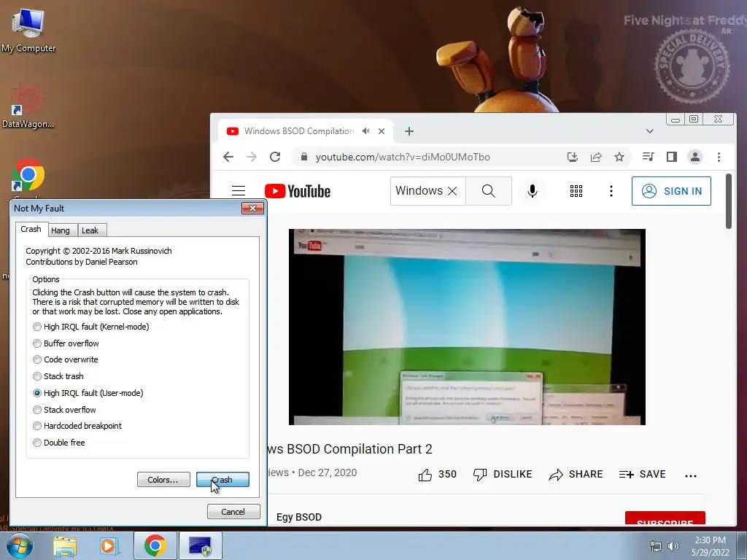Select the Buffer overflow option
The height and width of the screenshot is (560, 747).
click(66, 343)
